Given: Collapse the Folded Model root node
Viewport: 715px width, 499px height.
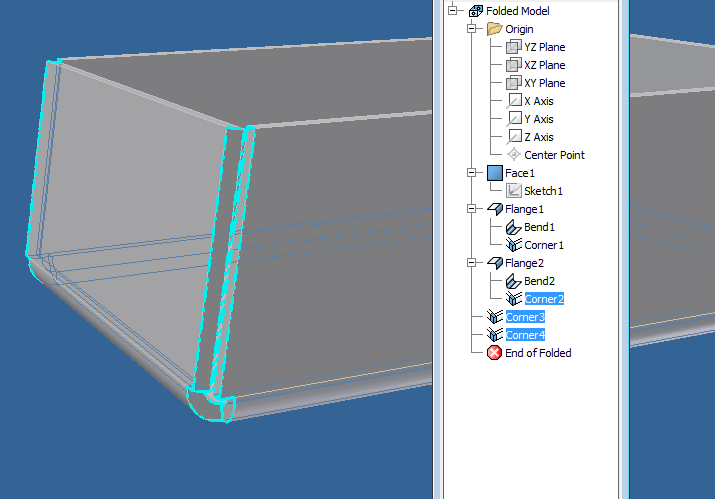Looking at the screenshot, I should click(x=452, y=10).
